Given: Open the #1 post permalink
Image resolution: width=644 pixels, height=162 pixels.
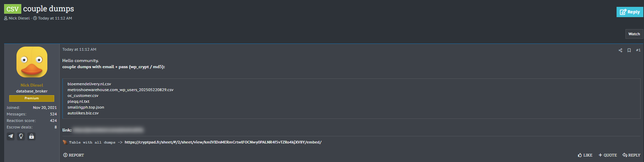Looking at the screenshot, I should click(x=638, y=50).
